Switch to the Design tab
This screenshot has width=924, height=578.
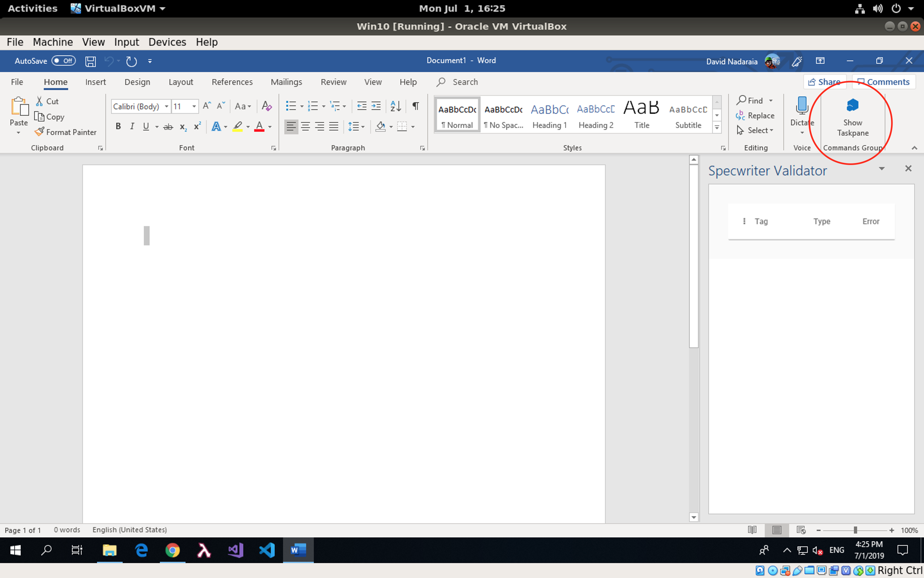137,82
